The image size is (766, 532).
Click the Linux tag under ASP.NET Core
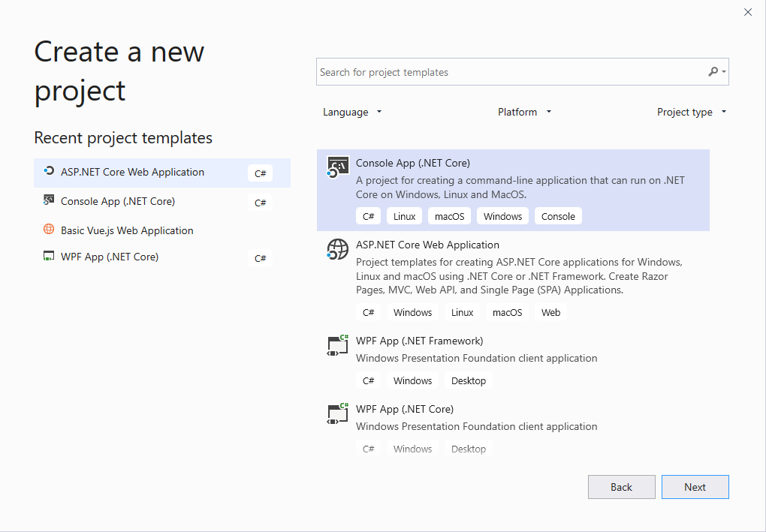pos(462,312)
